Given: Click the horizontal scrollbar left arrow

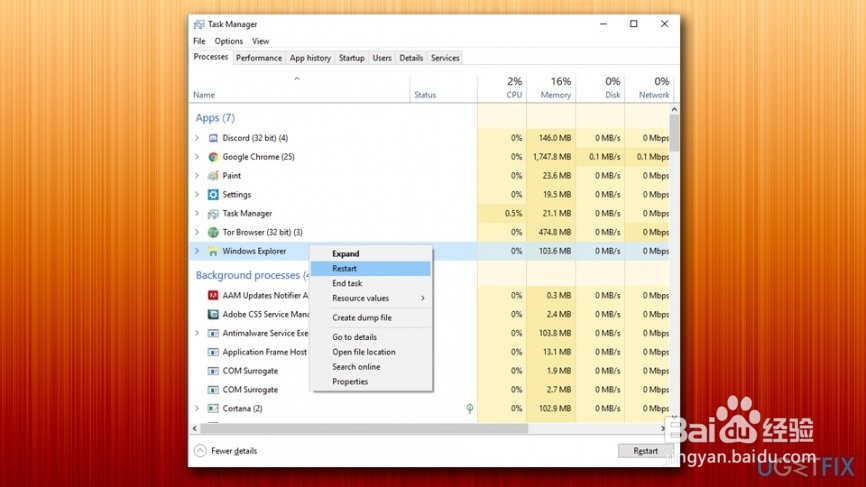Looking at the screenshot, I should pos(195,428).
